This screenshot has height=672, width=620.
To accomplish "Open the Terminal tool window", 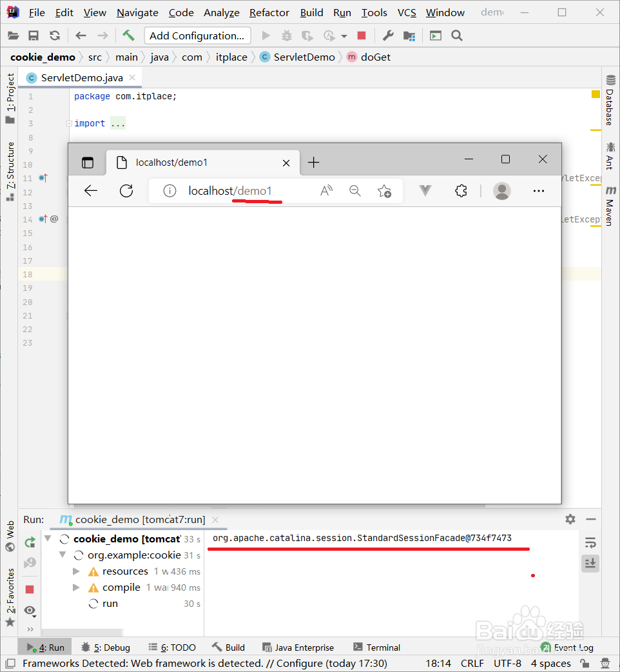I will [377, 647].
